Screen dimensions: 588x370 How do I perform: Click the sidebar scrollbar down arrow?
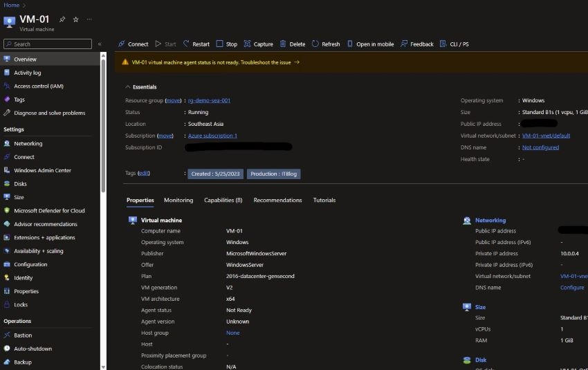point(104,367)
